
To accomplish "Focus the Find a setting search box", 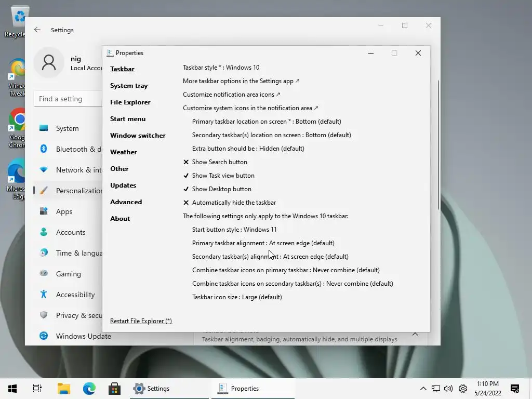I will [68, 99].
